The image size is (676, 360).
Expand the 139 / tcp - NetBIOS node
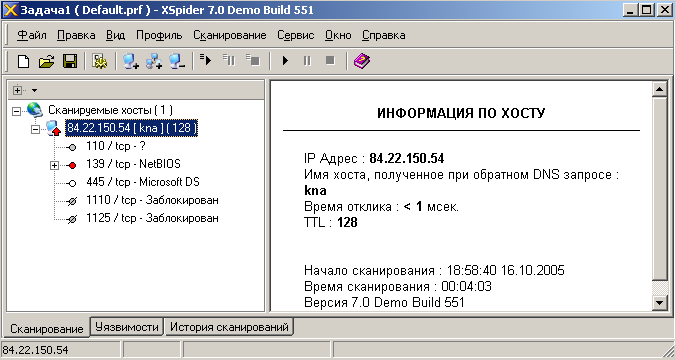click(x=54, y=165)
